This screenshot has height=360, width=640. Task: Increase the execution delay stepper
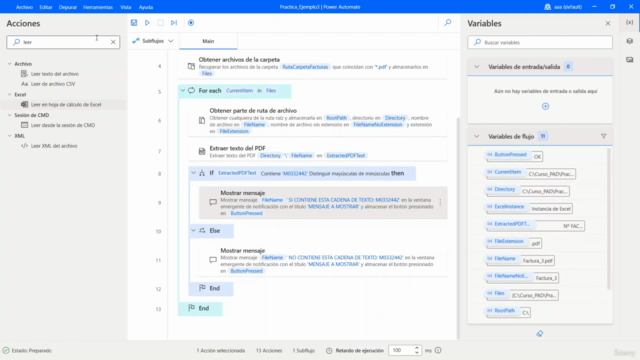417,348
